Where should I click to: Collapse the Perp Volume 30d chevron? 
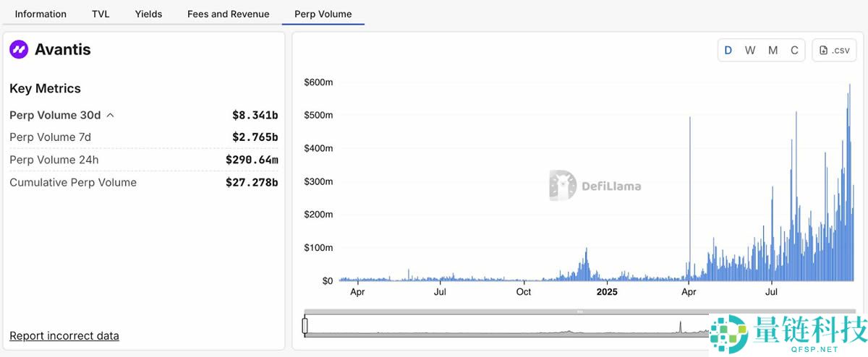click(x=111, y=115)
